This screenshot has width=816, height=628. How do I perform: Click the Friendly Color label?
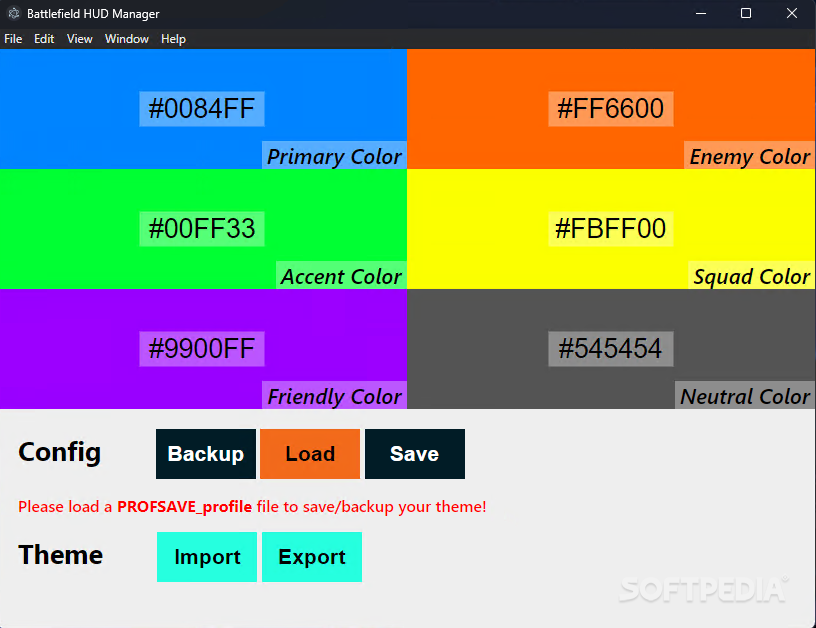[334, 395]
